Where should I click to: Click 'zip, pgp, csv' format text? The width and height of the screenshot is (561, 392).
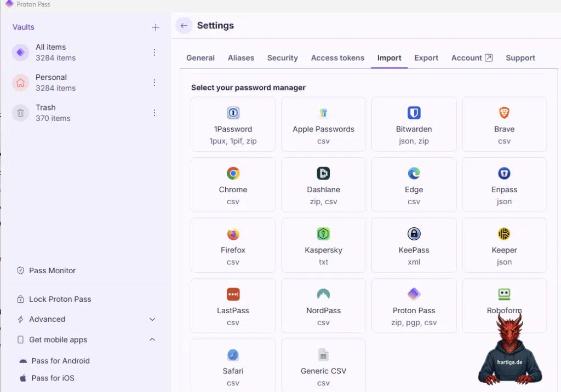click(414, 322)
